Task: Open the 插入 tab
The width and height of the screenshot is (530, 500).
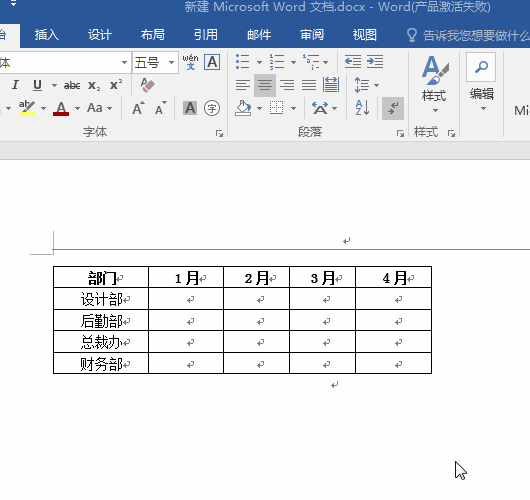Action: [x=47, y=35]
